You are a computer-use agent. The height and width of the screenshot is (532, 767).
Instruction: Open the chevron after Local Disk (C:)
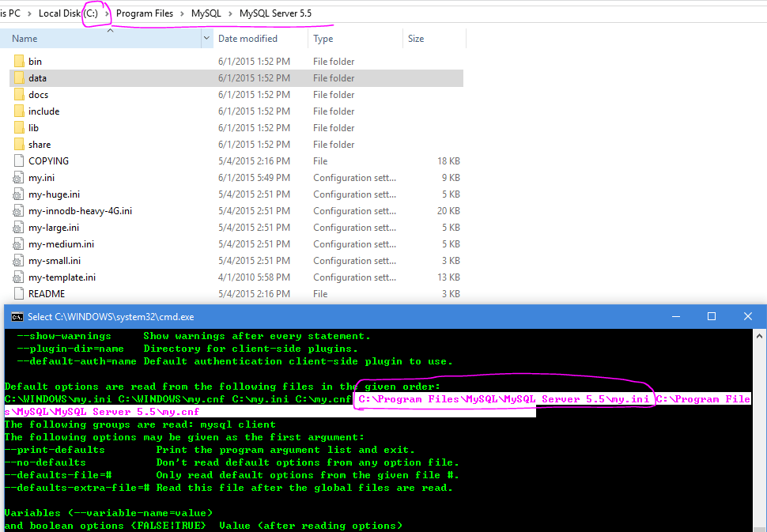(x=108, y=13)
